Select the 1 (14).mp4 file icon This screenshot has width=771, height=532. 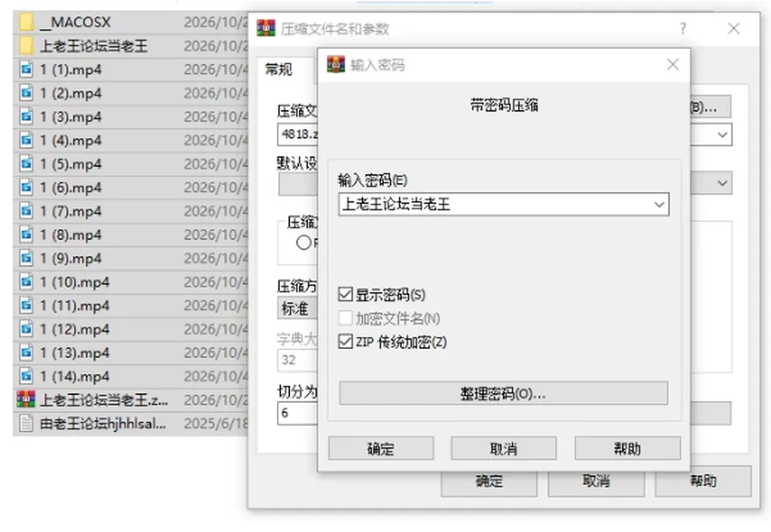pyautogui.click(x=26, y=376)
